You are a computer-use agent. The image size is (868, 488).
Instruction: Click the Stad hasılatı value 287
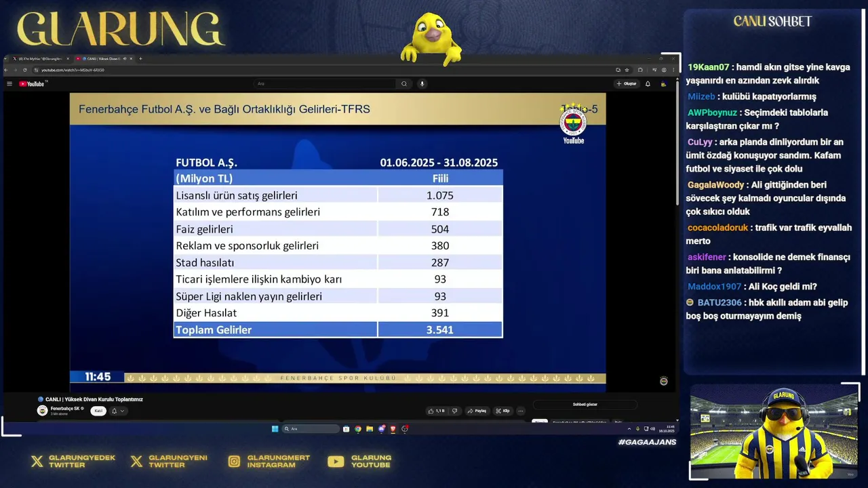tap(440, 262)
